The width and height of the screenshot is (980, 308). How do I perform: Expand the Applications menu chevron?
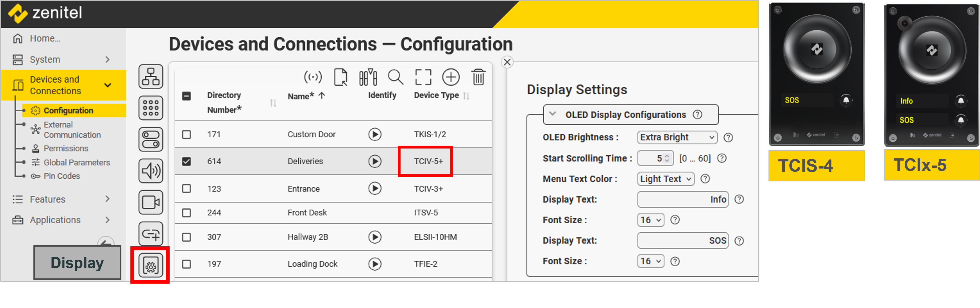click(x=107, y=220)
